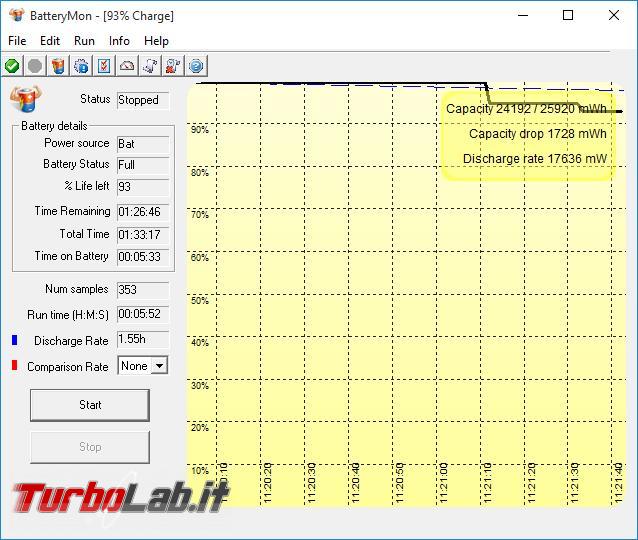This screenshot has width=638, height=540.
Task: Click the blue Discharge Rate color marker
Action: pyautogui.click(x=15, y=340)
